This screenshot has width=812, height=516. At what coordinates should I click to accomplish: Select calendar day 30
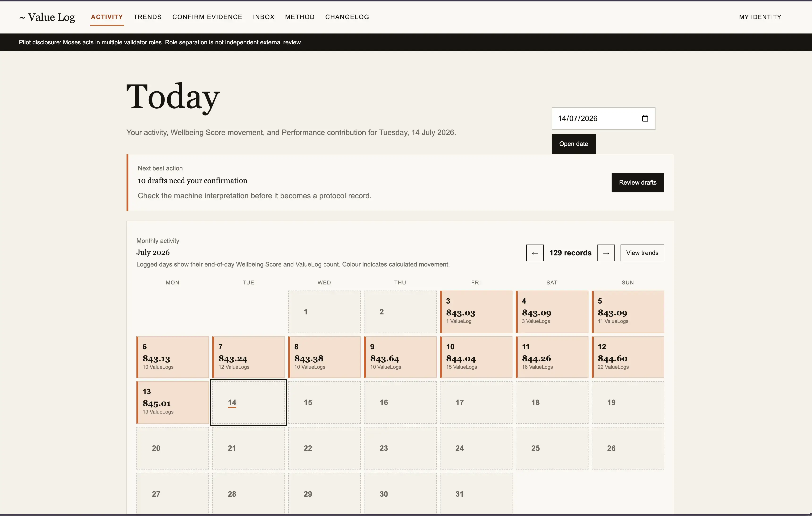click(x=400, y=494)
